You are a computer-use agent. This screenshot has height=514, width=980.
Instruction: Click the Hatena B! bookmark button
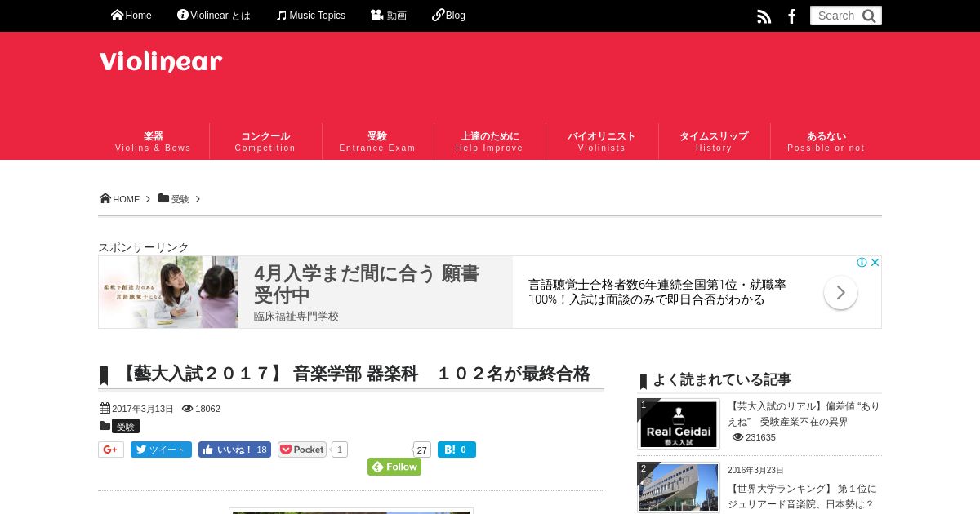[457, 450]
